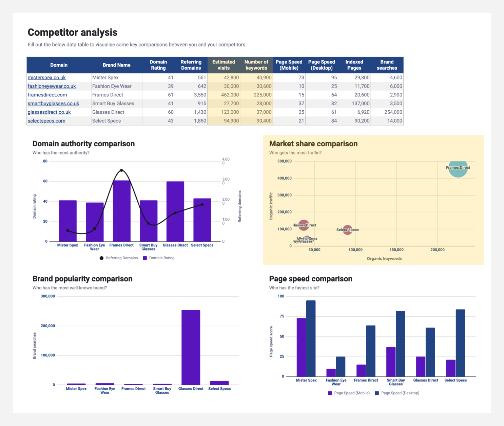Screen dimensions: 504x426
Task: Click the Organic keywords axis label
Action: click(x=384, y=259)
